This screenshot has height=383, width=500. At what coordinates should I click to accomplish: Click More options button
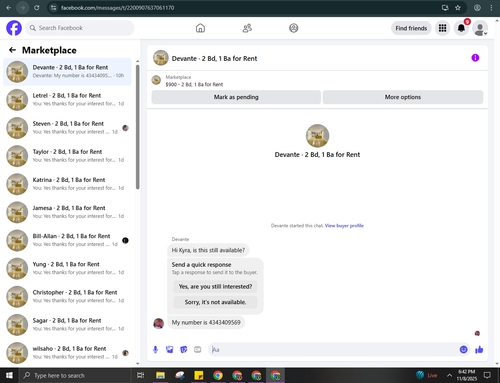tap(403, 97)
